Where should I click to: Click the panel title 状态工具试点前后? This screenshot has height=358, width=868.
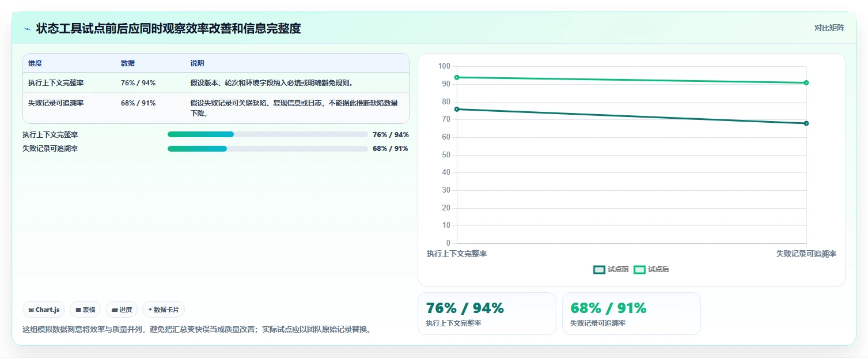pyautogui.click(x=168, y=29)
